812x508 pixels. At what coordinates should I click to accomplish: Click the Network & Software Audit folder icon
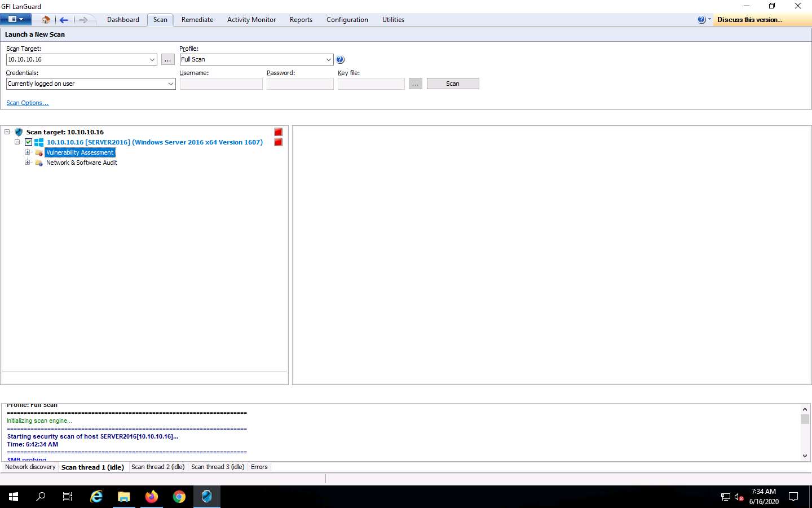39,163
